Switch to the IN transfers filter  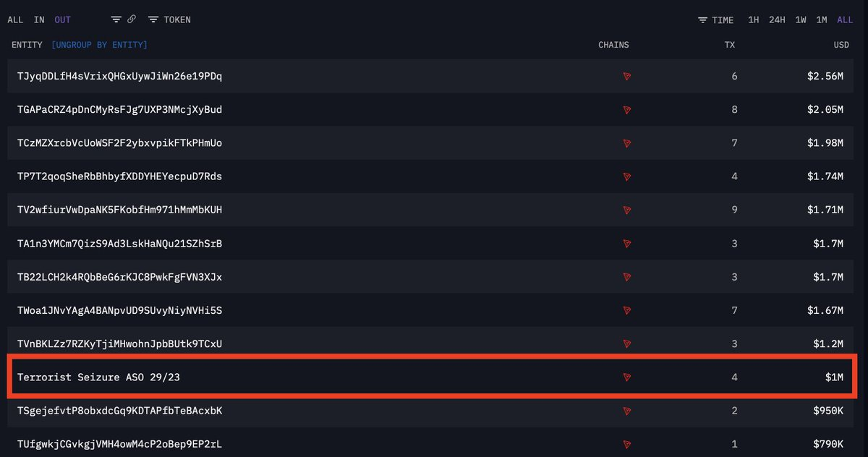[39, 20]
